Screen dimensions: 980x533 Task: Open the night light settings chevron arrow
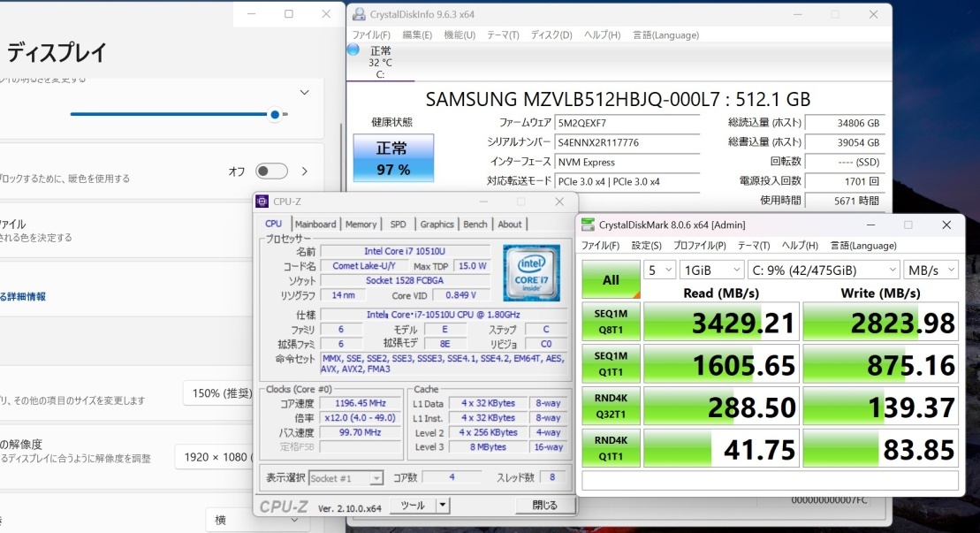pyautogui.click(x=304, y=171)
